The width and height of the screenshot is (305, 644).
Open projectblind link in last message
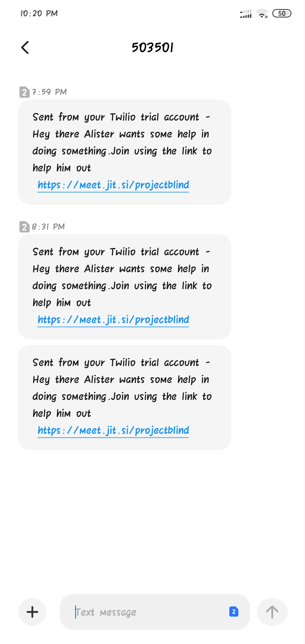(x=113, y=431)
